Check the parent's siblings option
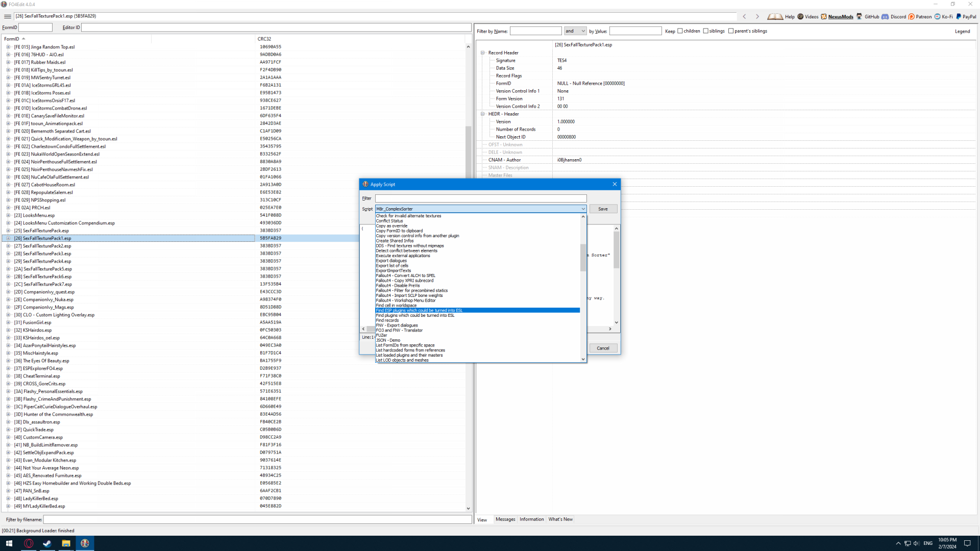Image resolution: width=980 pixels, height=551 pixels. pos(731,31)
